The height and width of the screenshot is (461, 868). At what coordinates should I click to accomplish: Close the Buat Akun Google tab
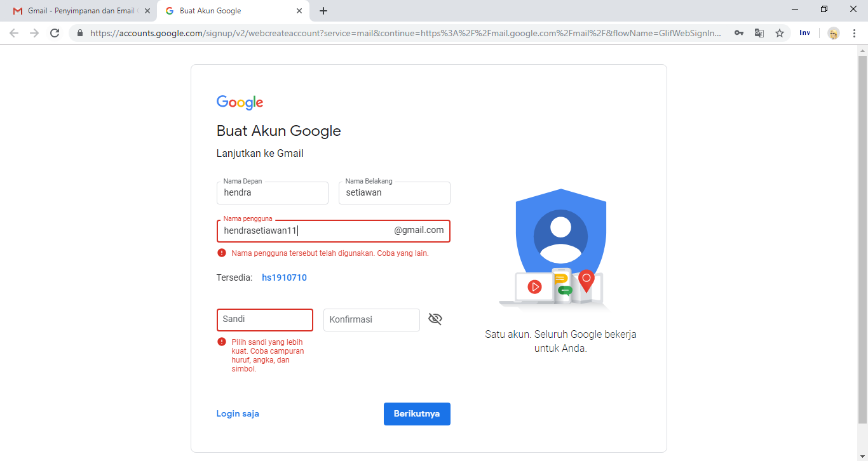click(x=299, y=11)
